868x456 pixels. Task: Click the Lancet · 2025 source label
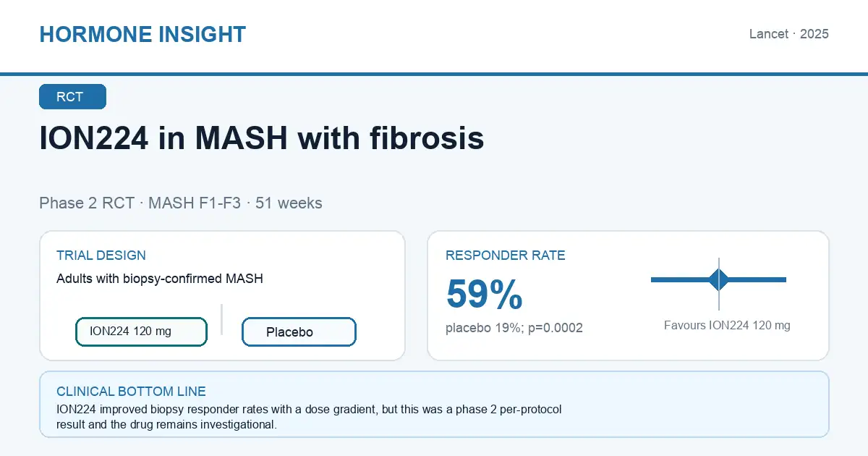tap(789, 34)
